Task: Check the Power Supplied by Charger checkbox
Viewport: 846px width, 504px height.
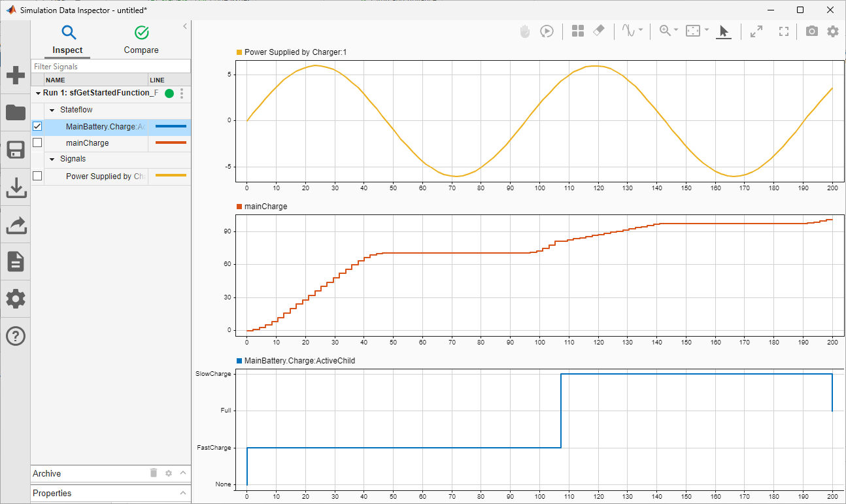Action: coord(37,176)
